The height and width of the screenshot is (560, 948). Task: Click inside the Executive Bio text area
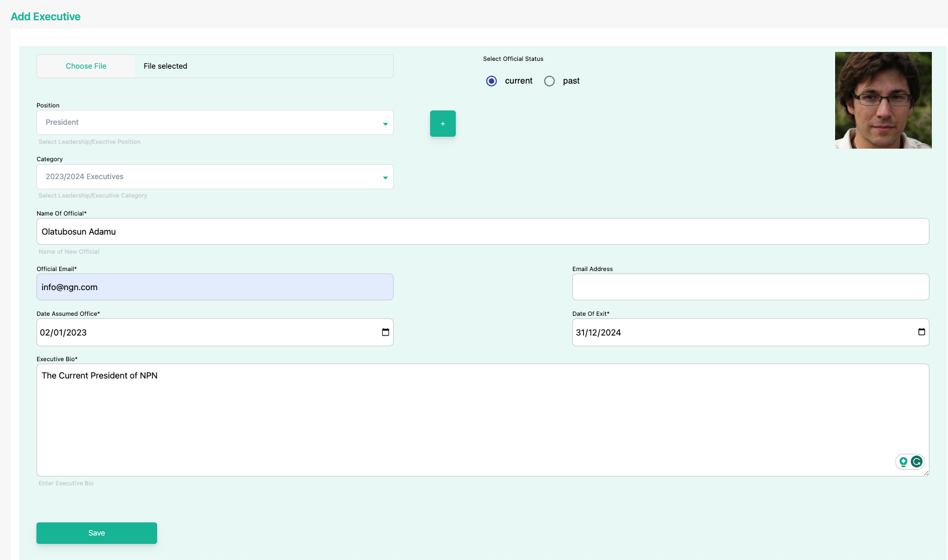483,420
